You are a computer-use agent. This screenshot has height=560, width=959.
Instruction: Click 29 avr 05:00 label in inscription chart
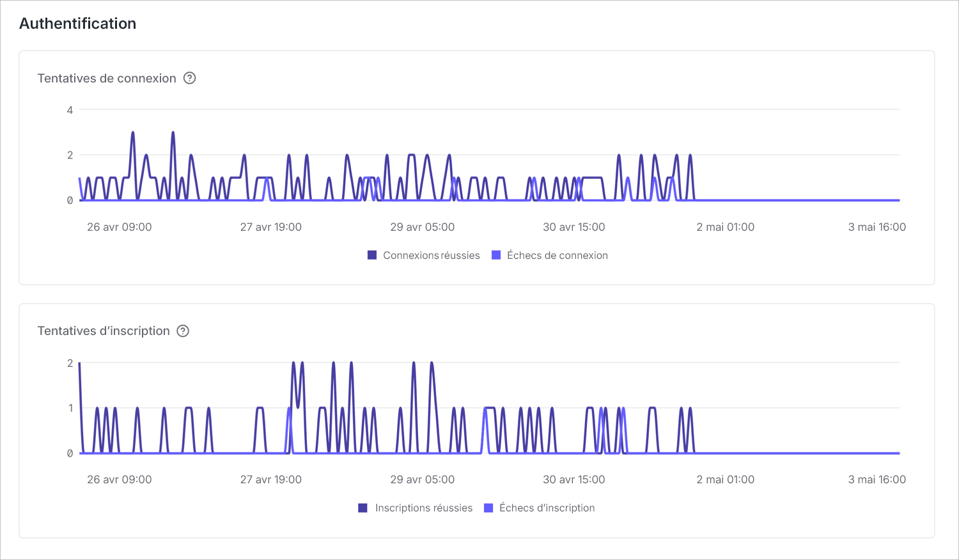point(423,479)
